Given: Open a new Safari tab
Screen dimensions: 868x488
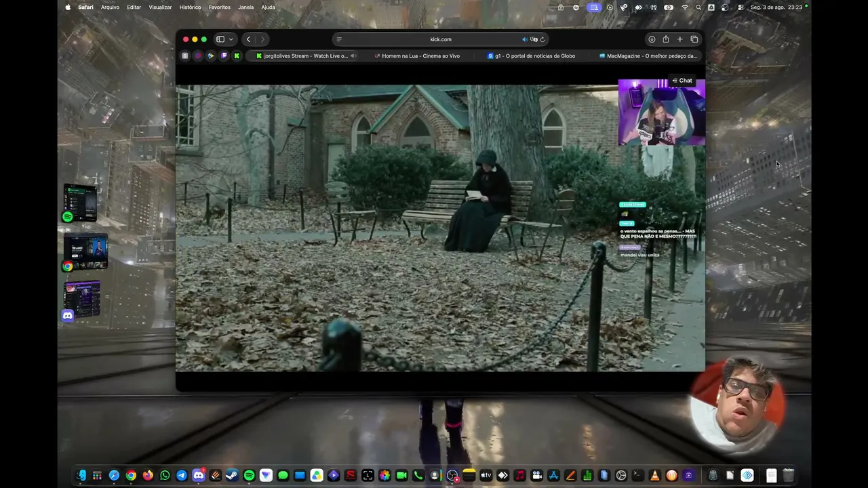Looking at the screenshot, I should (x=680, y=39).
